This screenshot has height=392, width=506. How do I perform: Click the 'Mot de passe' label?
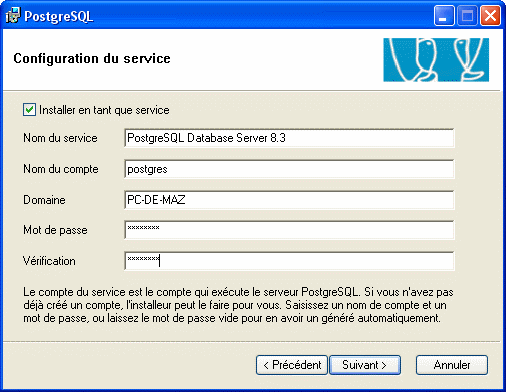pos(55,230)
